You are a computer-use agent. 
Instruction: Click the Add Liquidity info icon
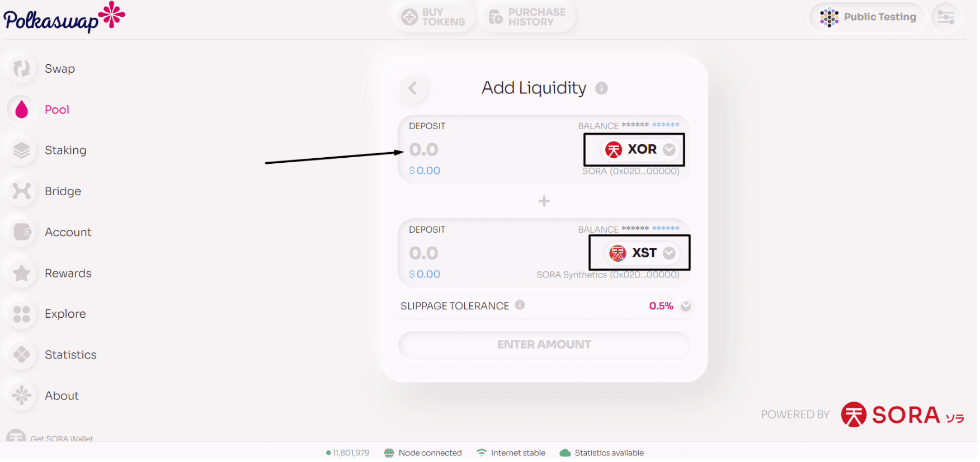(601, 88)
